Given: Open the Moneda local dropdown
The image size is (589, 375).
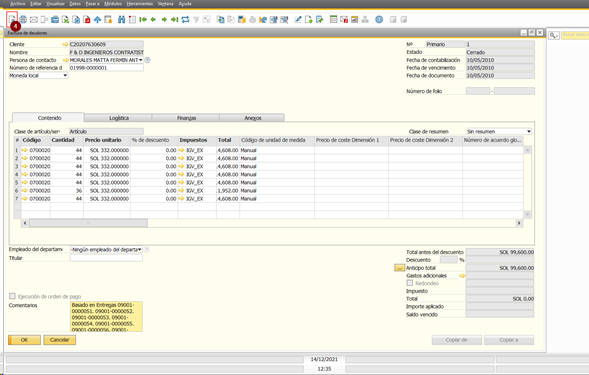Looking at the screenshot, I should point(65,76).
